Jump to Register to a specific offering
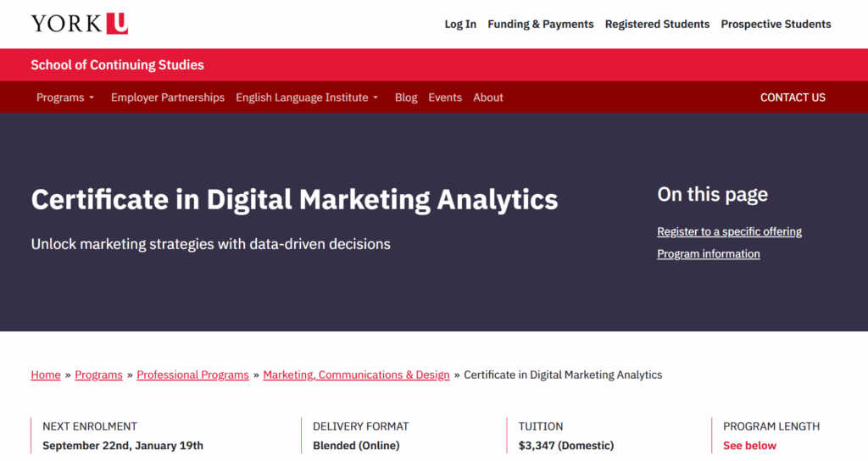Screen dimensions: 868x461 click(729, 231)
